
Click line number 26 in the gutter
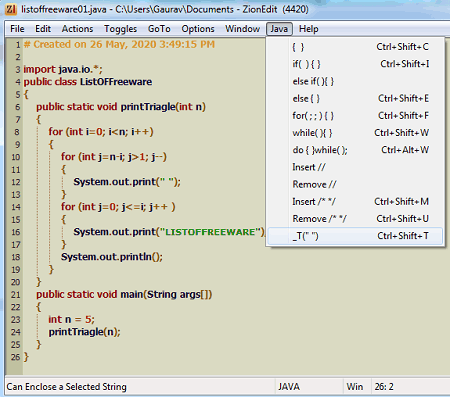pos(15,357)
